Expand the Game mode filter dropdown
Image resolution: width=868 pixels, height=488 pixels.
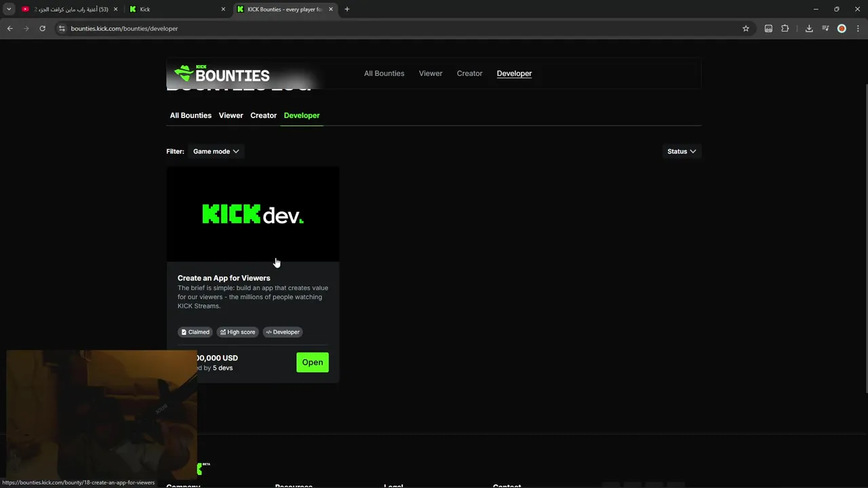click(216, 151)
